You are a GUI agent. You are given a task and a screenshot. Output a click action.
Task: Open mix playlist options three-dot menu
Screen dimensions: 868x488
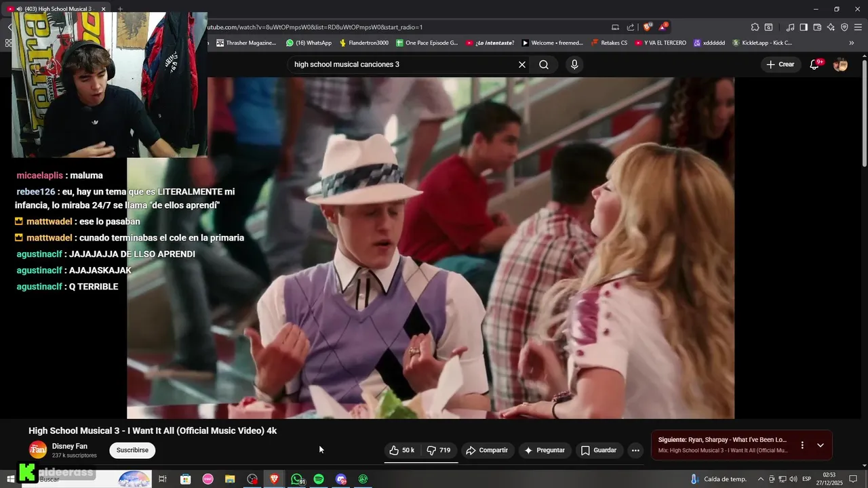click(802, 445)
